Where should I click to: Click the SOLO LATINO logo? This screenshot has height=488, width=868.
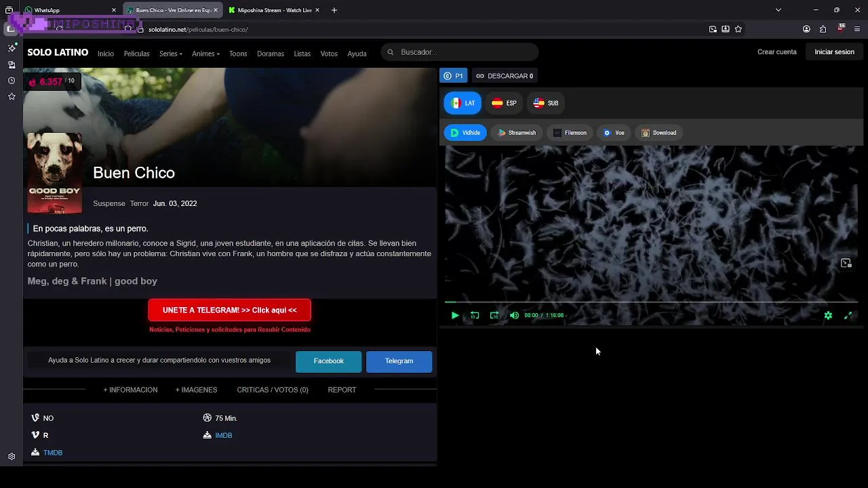(x=58, y=52)
